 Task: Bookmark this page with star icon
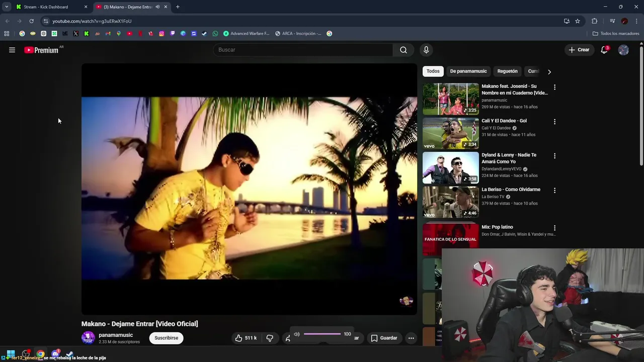pos(578,21)
